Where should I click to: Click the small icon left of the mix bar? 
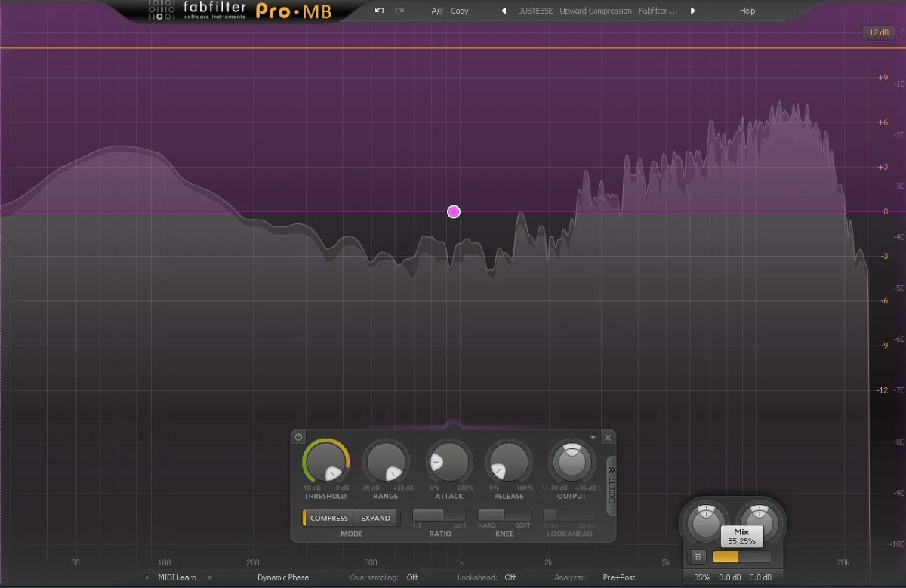point(698,557)
